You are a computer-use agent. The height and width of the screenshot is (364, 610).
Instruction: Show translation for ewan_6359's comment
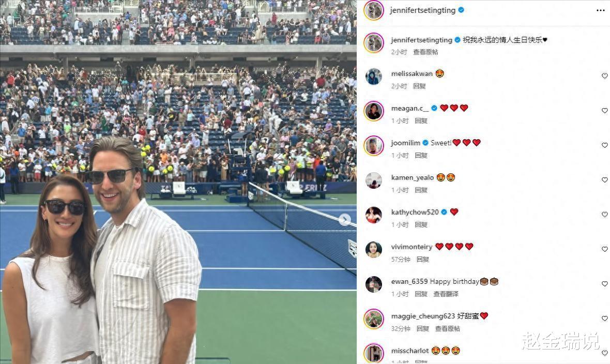pyautogui.click(x=446, y=294)
